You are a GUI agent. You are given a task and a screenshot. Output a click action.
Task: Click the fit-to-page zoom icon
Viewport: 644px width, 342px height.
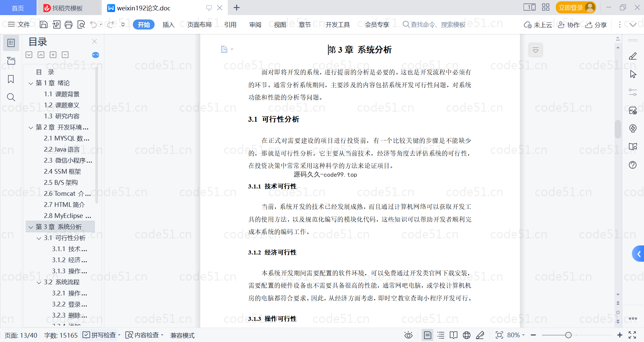point(499,335)
